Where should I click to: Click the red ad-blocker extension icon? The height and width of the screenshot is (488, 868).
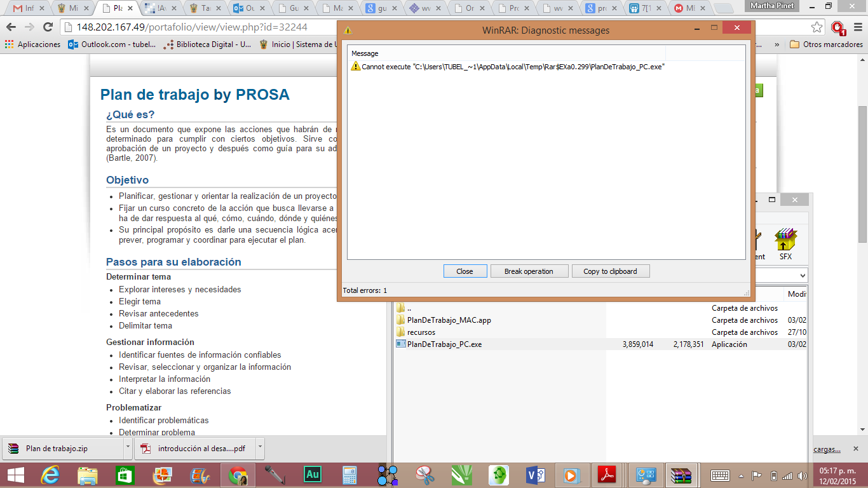837,27
